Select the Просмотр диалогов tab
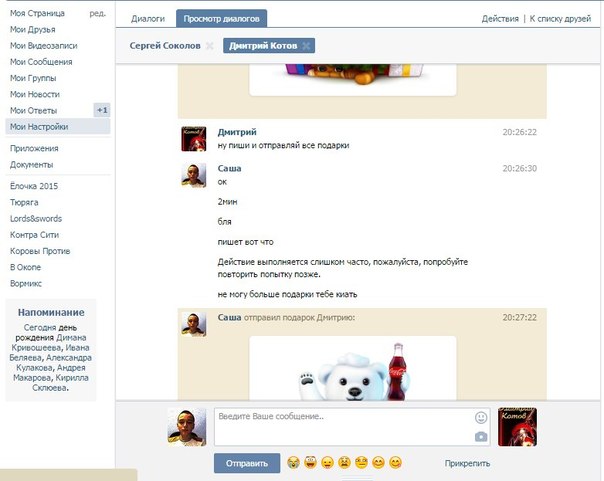604x481 pixels. (x=221, y=18)
